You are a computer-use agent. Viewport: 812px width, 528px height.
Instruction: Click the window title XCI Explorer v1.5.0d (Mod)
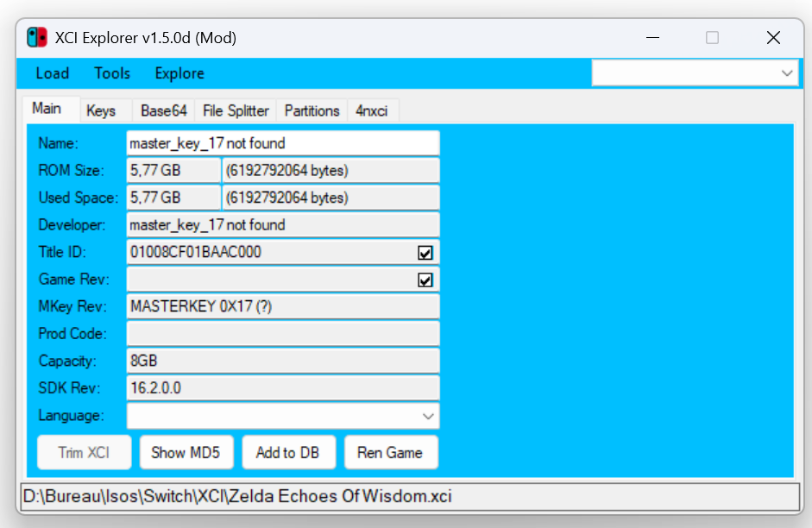(x=146, y=38)
